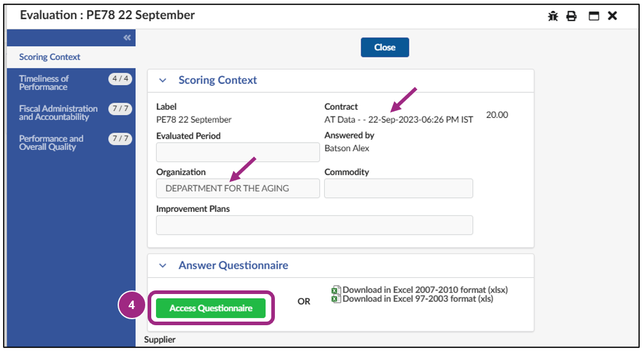Close the evaluation with the X icon
644x351 pixels.
click(612, 16)
